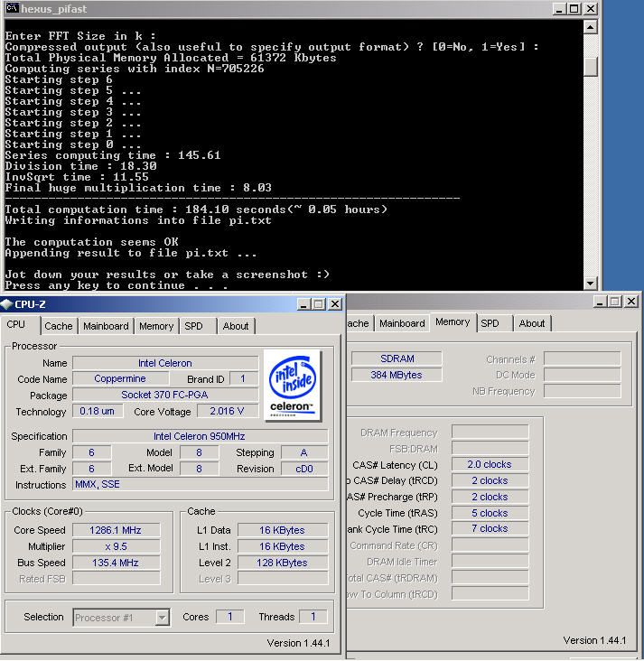Viewport: 644px width, 661px height.
Task: Click the Stepping value 'A'
Action: pos(304,452)
